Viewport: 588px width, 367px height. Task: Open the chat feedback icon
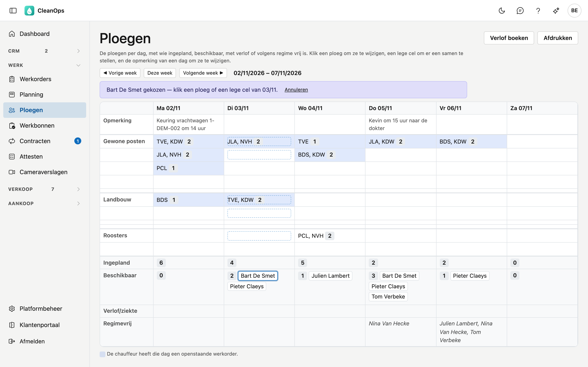click(x=520, y=10)
